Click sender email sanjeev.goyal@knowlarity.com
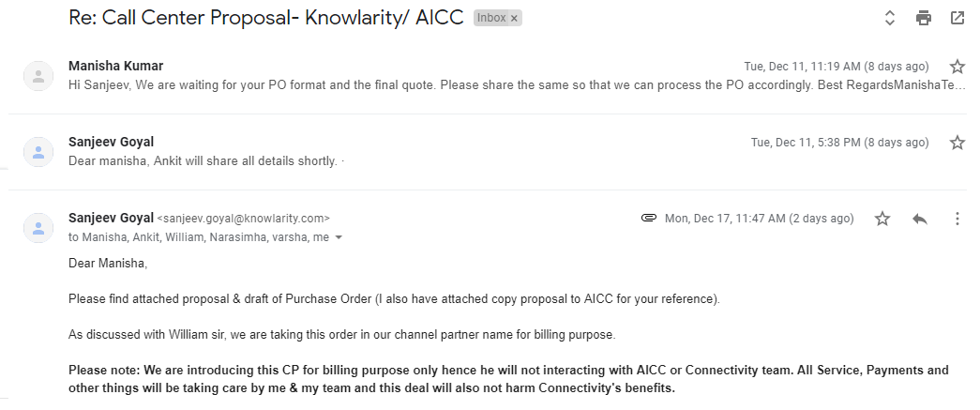 (244, 219)
